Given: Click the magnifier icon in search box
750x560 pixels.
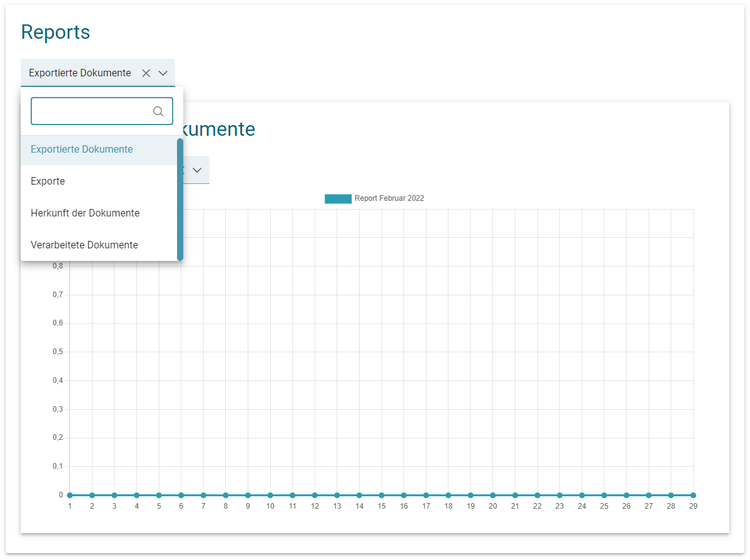Looking at the screenshot, I should point(158,111).
